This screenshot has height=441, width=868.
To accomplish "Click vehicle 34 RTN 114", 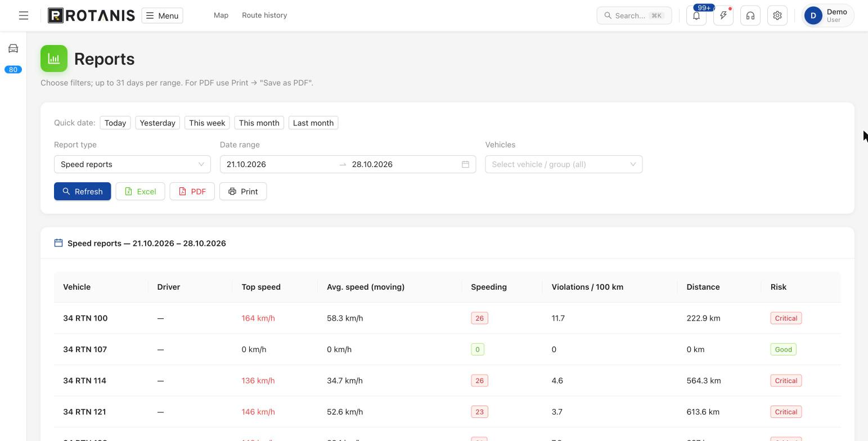I will [x=85, y=381].
